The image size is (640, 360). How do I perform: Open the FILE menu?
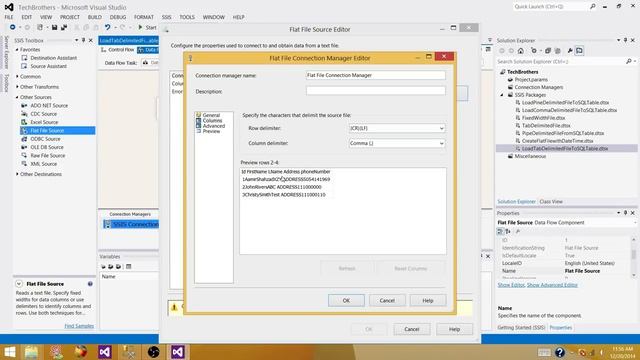pyautogui.click(x=9, y=17)
